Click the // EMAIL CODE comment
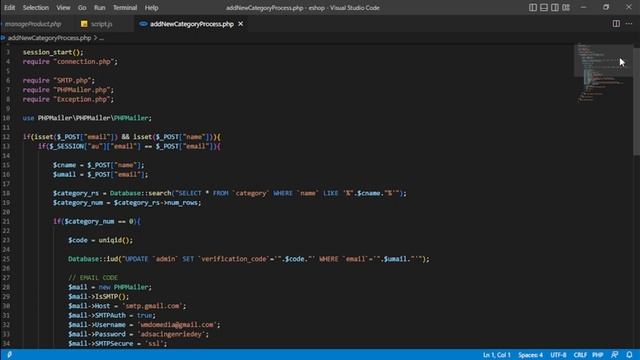 93,278
